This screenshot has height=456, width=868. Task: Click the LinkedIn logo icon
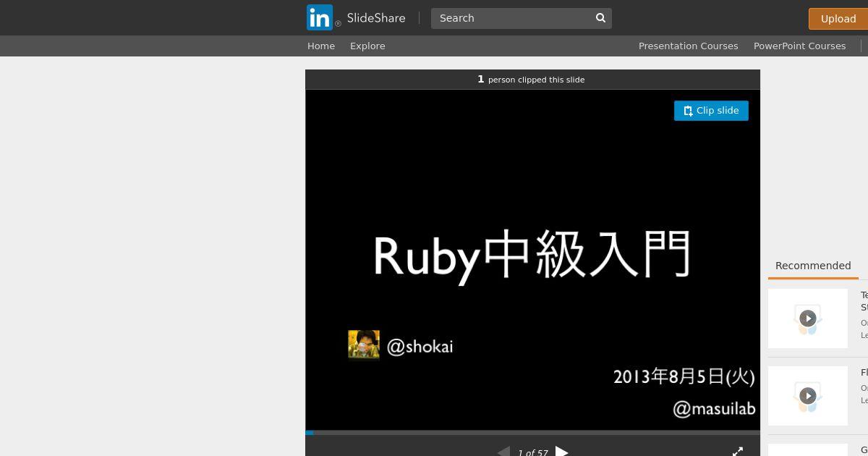[x=320, y=17]
